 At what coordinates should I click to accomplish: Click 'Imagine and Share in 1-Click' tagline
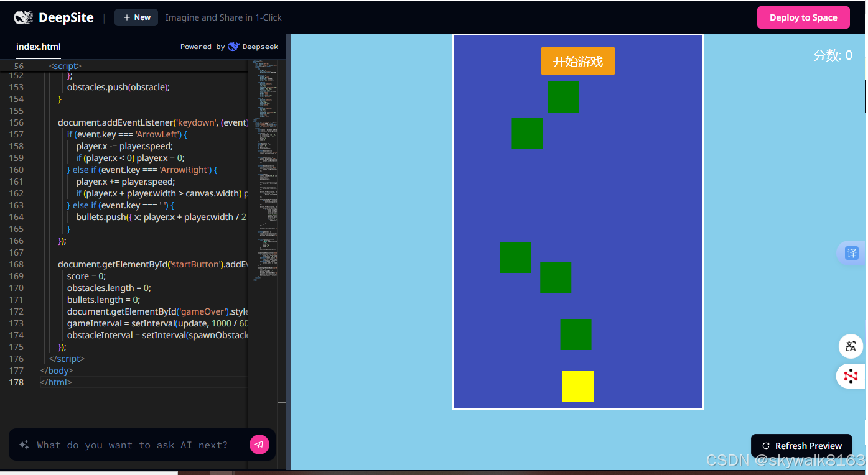223,17
